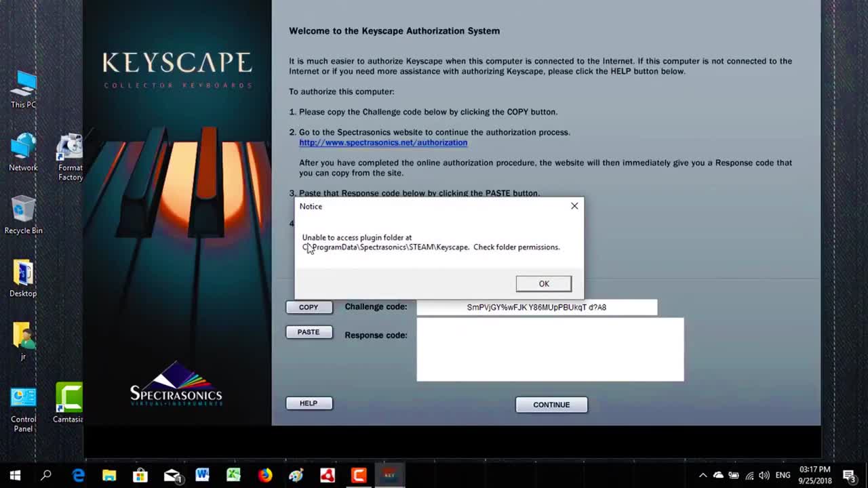Open OneDrive tray icon
Viewport: 868px width, 488px height.
point(718,475)
